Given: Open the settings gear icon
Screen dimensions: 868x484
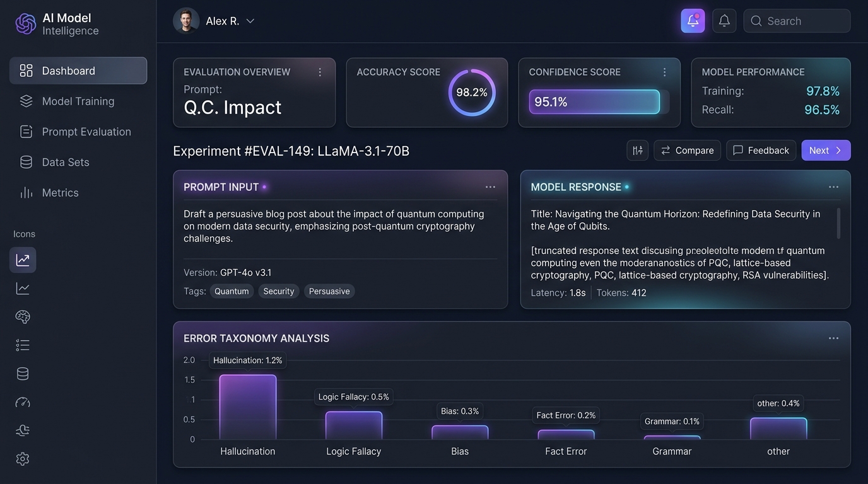Looking at the screenshot, I should 23,459.
